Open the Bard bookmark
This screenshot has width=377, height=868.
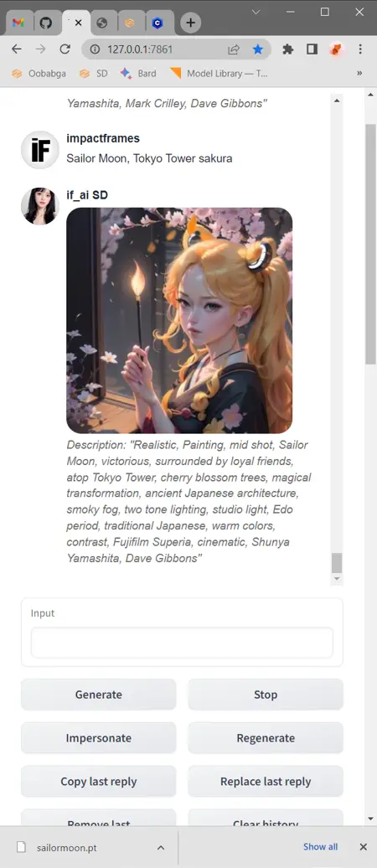pos(138,73)
